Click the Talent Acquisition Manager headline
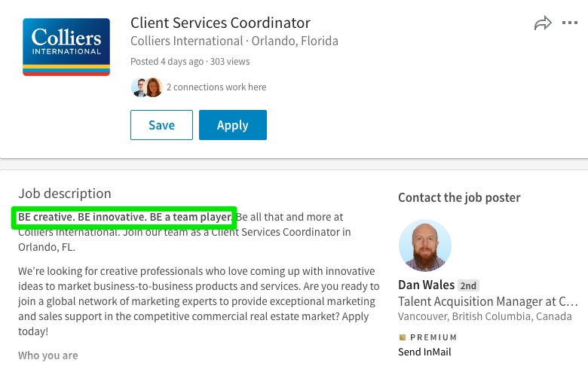 pos(488,301)
